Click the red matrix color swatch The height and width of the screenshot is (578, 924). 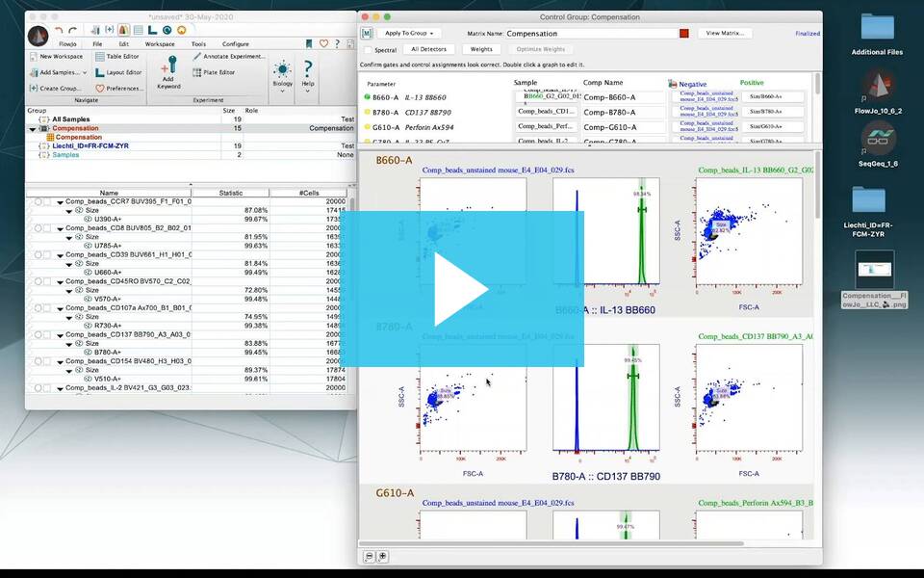click(684, 34)
